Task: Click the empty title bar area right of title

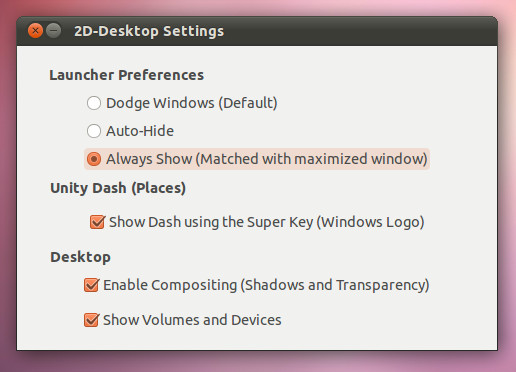Action: tap(360, 31)
